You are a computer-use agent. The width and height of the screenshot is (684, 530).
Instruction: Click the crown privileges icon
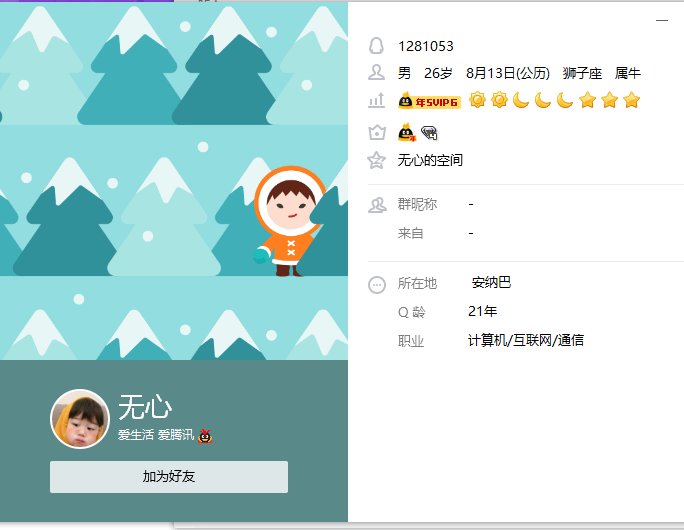pyautogui.click(x=376, y=132)
